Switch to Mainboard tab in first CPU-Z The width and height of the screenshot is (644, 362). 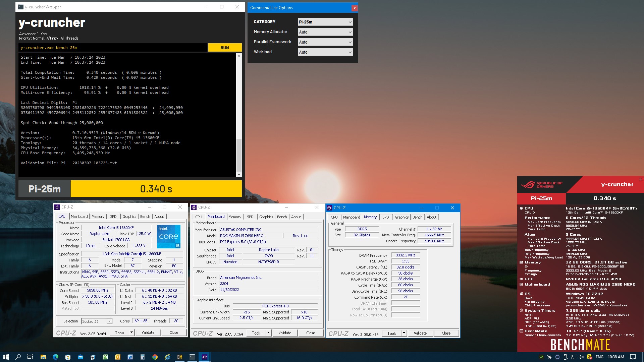(x=79, y=217)
